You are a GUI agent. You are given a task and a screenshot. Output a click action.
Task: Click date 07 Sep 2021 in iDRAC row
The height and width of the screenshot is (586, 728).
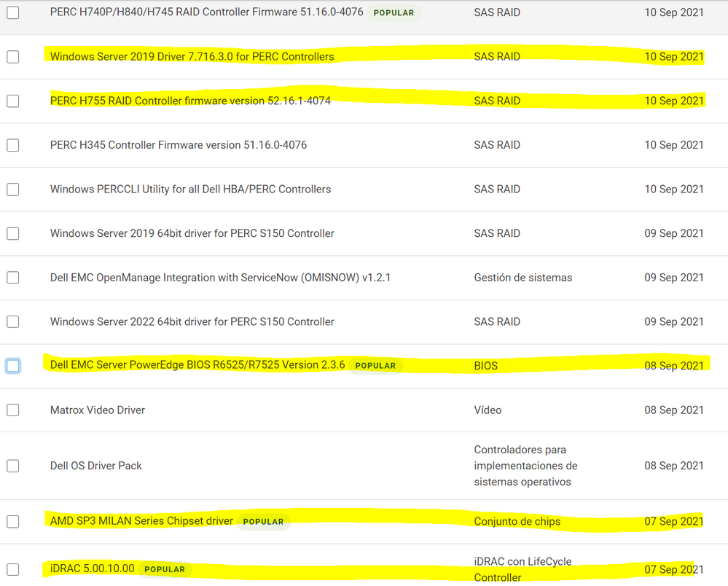tap(673, 569)
